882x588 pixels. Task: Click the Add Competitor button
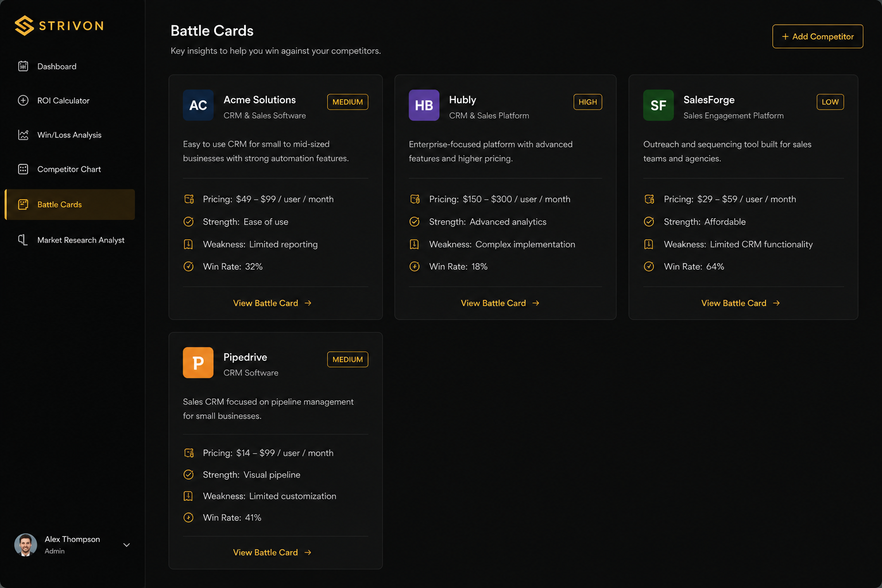click(x=818, y=36)
